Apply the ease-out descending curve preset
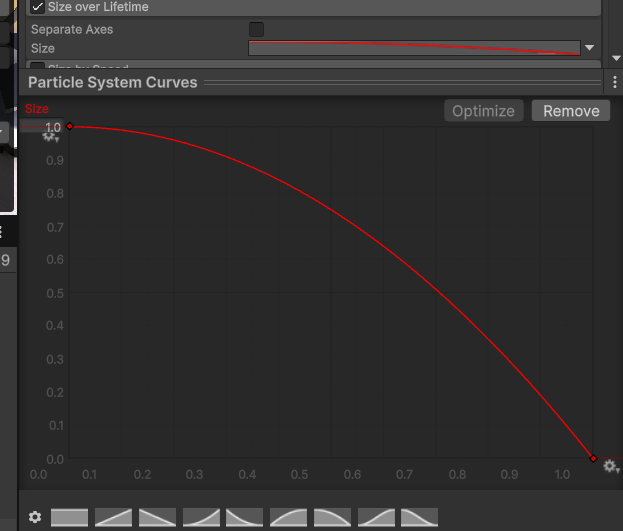This screenshot has height=531, width=623. pyautogui.click(x=332, y=517)
